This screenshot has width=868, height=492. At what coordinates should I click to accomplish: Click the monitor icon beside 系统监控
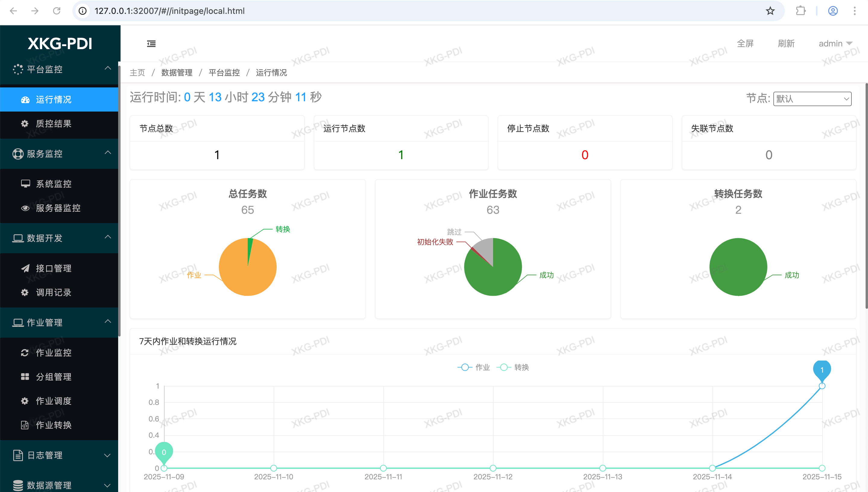pyautogui.click(x=25, y=184)
